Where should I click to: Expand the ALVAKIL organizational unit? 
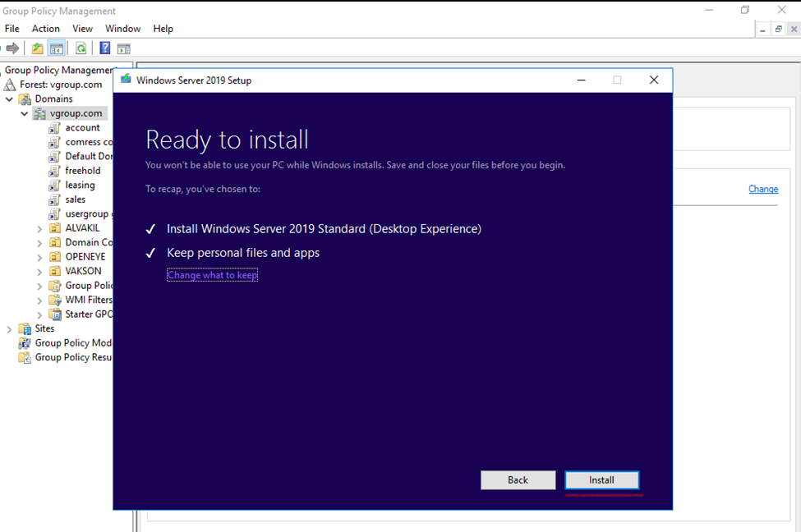tap(39, 228)
